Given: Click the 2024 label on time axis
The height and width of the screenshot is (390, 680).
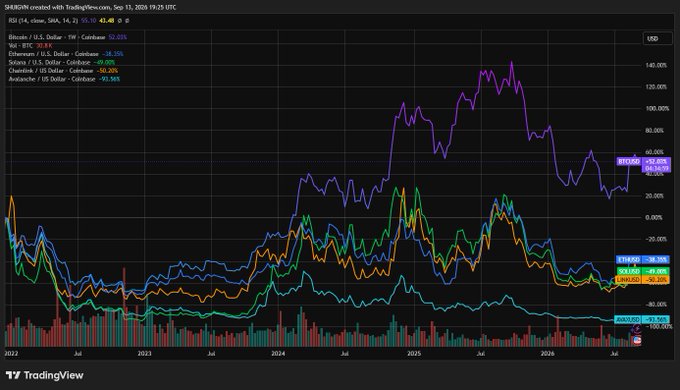Looking at the screenshot, I should pos(278,354).
